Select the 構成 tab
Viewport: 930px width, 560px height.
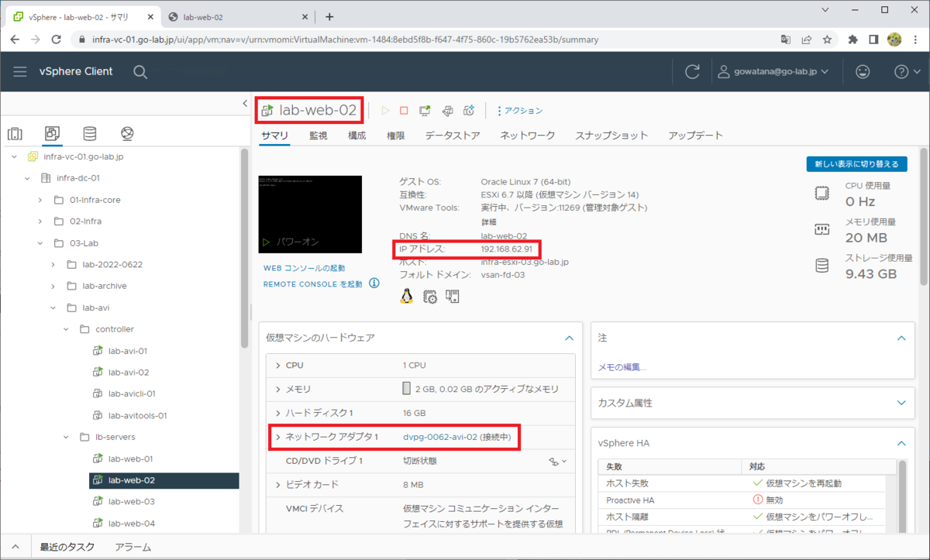[x=357, y=136]
